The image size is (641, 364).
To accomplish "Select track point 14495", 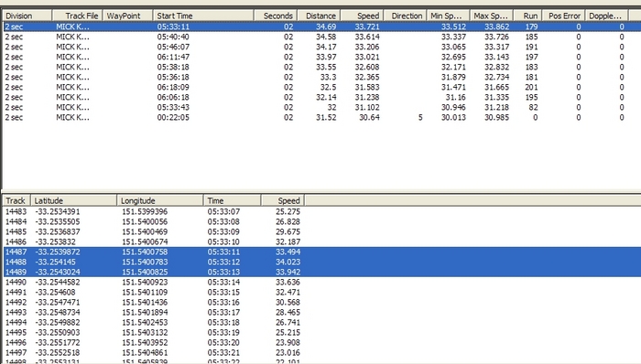I will 322,333.
